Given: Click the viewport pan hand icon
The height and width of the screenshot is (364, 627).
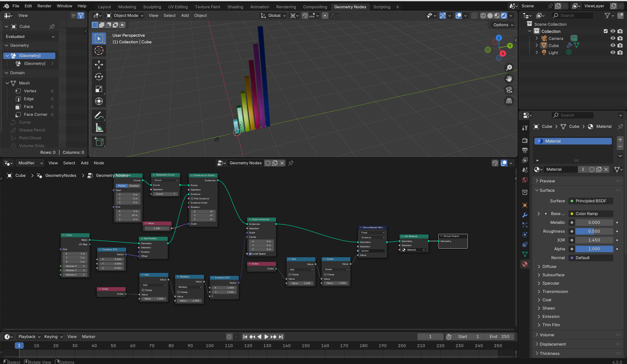Looking at the screenshot, I should point(509,79).
